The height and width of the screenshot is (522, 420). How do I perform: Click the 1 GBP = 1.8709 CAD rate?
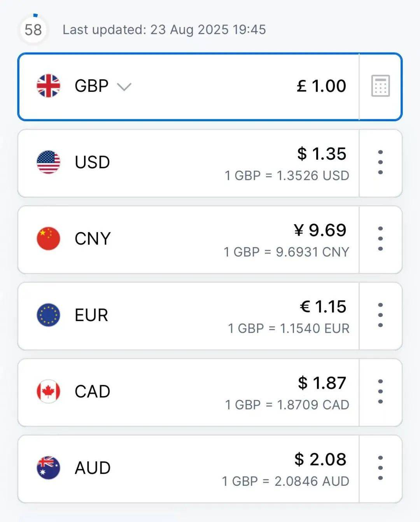click(x=287, y=405)
